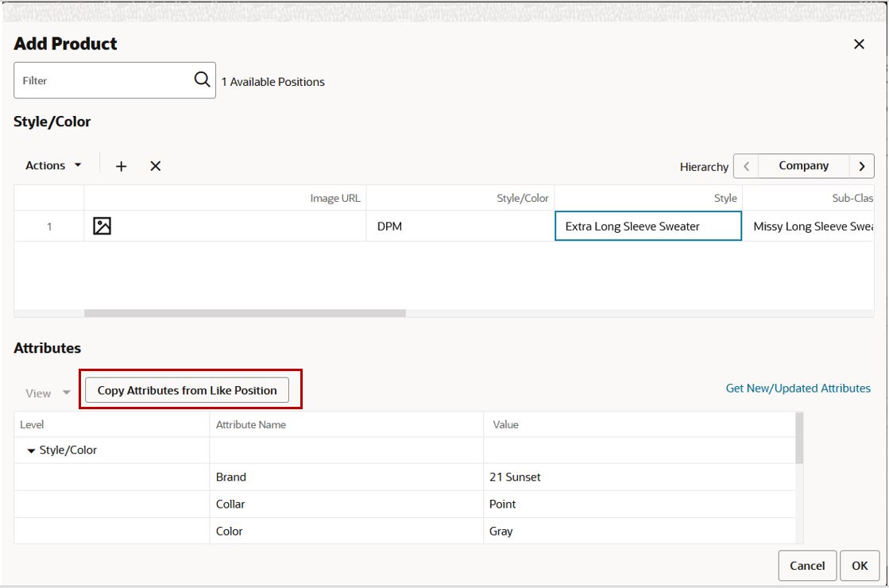Click the Value column header
Viewport: 889px width, 588px height.
coord(640,424)
